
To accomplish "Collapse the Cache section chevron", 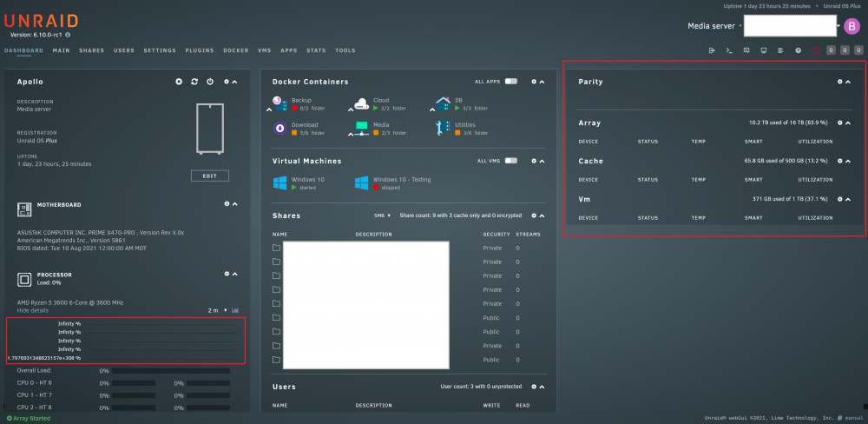I will tap(848, 162).
